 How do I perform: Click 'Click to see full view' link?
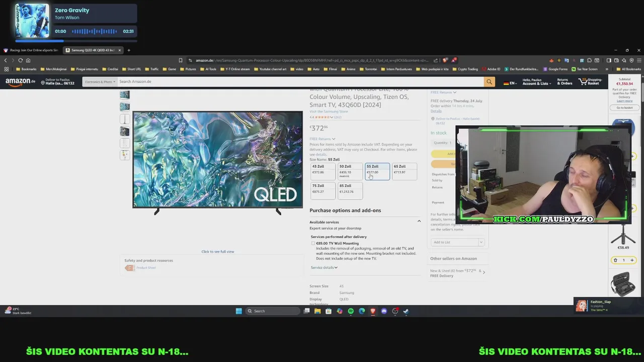tap(217, 251)
